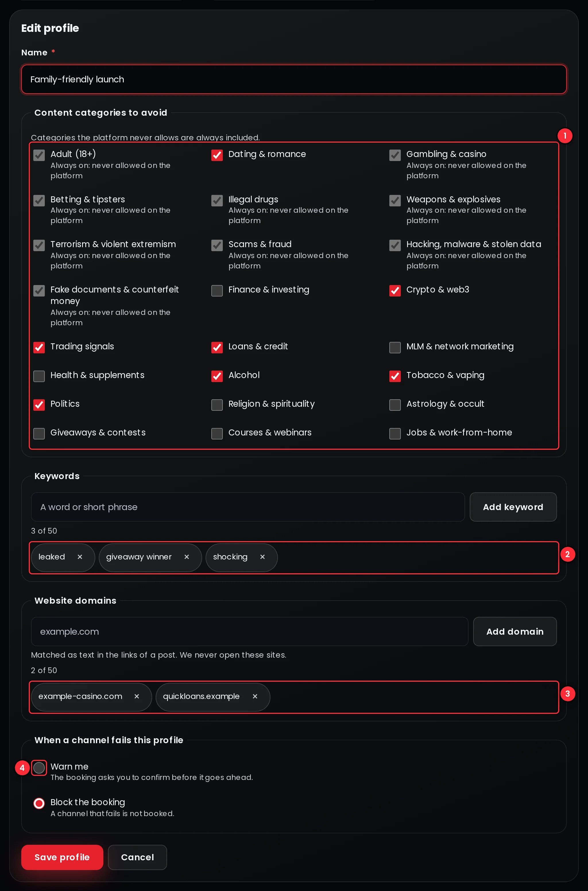Uncheck Loans & credit category
Viewport: 588px width, 891px height.
217,348
